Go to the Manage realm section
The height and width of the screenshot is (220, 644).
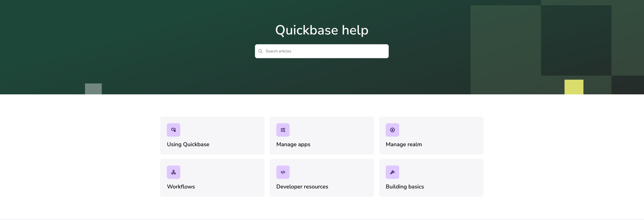[x=431, y=135]
